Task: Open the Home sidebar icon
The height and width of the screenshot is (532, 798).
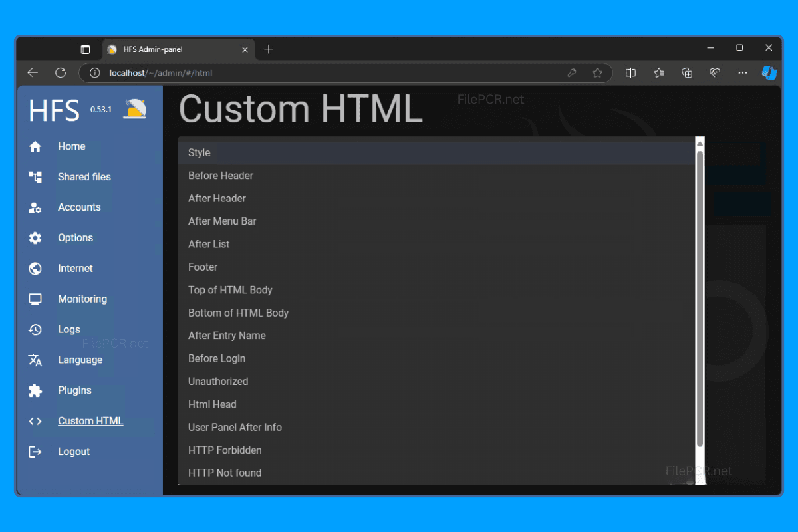Action: coord(35,146)
